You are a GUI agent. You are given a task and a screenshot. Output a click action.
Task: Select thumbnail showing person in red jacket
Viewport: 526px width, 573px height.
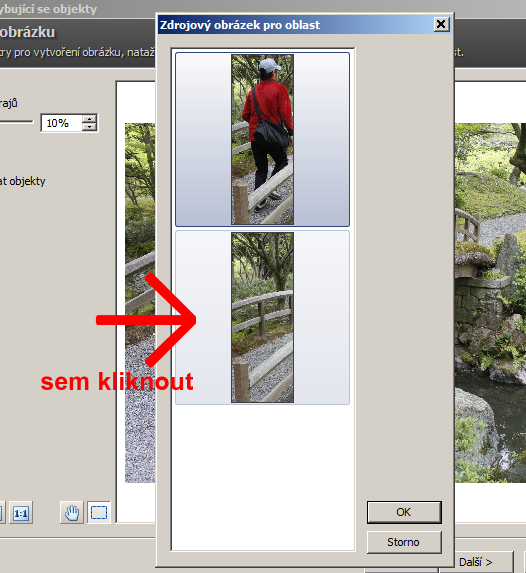(x=262, y=139)
